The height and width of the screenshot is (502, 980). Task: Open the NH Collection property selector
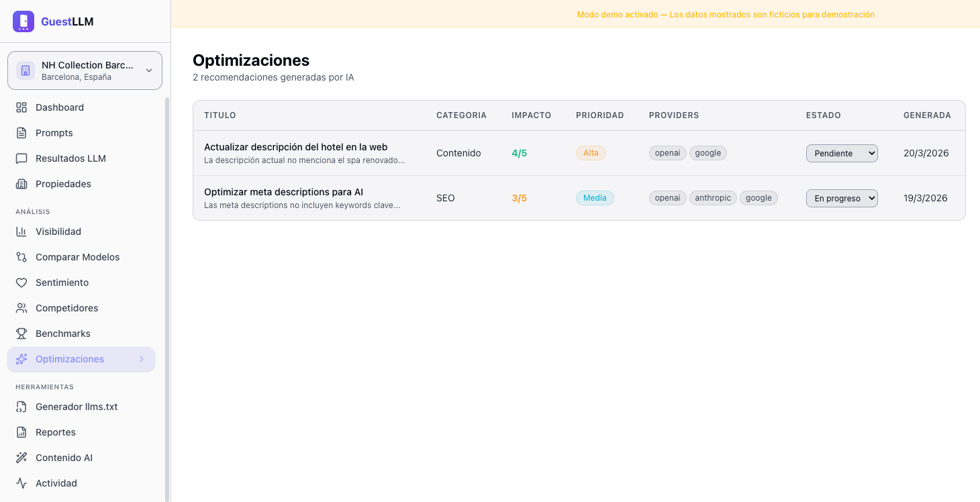(x=84, y=70)
